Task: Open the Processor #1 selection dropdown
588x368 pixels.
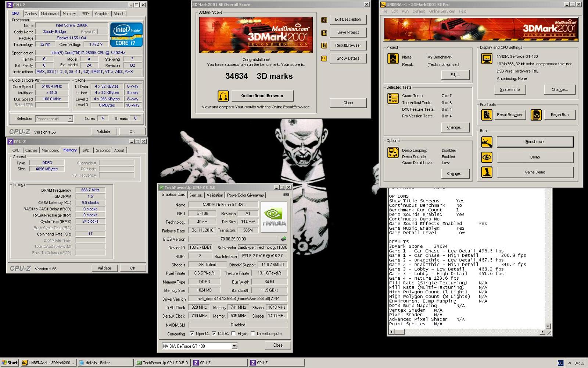Action: [x=70, y=119]
